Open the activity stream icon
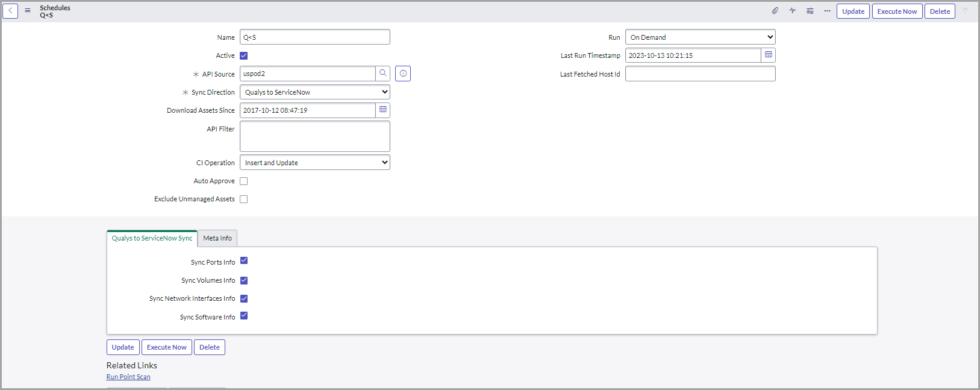Image resolution: width=980 pixels, height=390 pixels. point(793,11)
